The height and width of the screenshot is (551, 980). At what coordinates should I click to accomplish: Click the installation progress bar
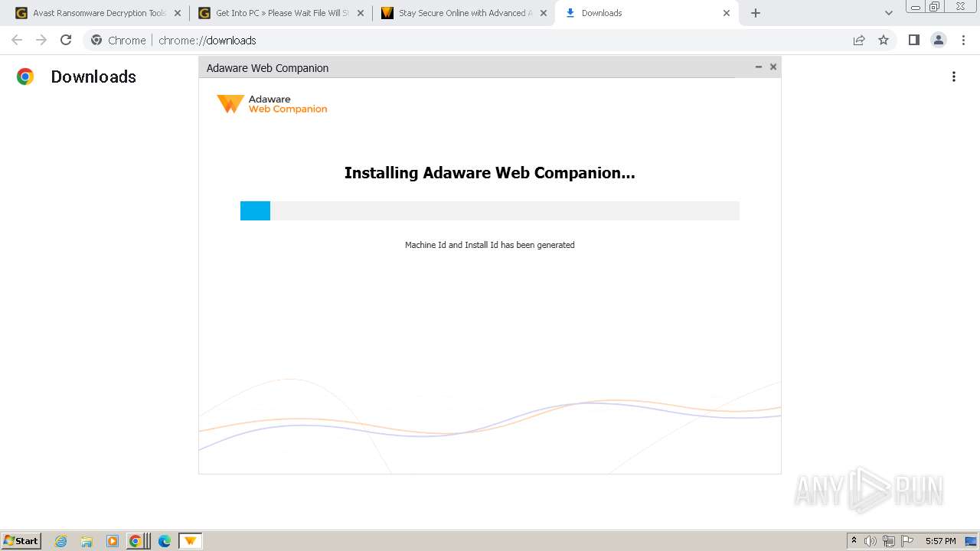(490, 210)
